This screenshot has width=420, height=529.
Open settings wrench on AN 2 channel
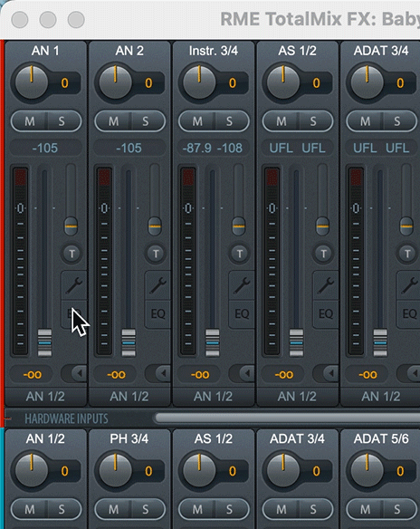tap(157, 285)
